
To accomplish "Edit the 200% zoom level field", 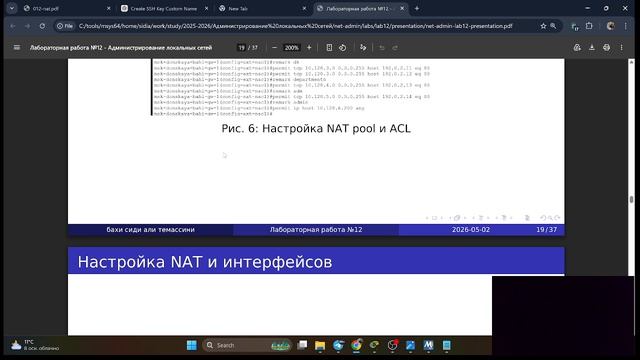I will click(x=291, y=48).
